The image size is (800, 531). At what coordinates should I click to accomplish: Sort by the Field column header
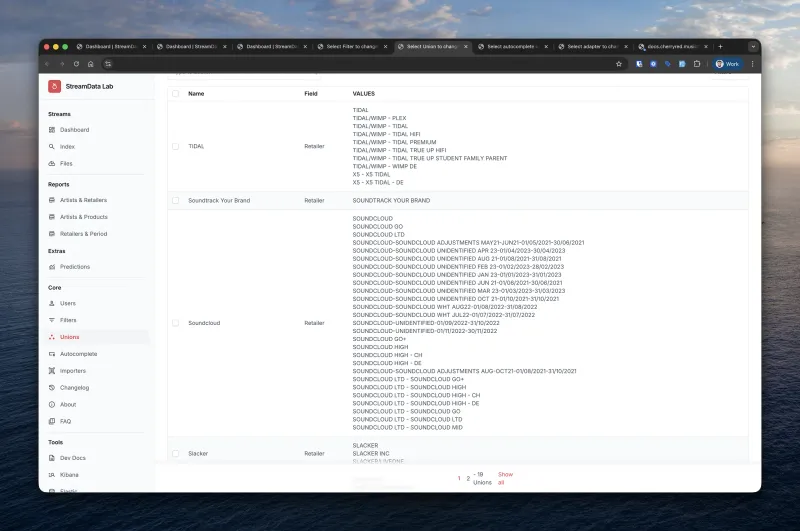311,93
